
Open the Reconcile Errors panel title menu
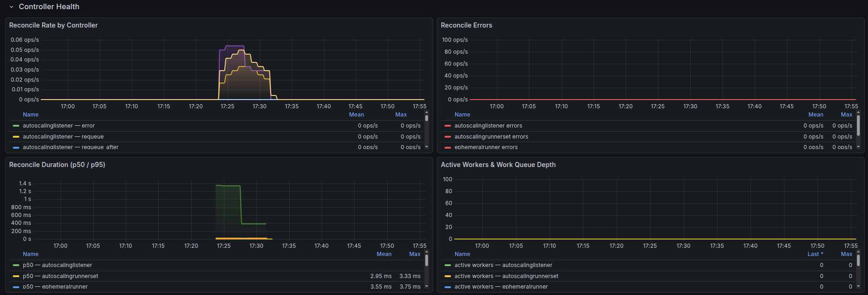tap(466, 25)
